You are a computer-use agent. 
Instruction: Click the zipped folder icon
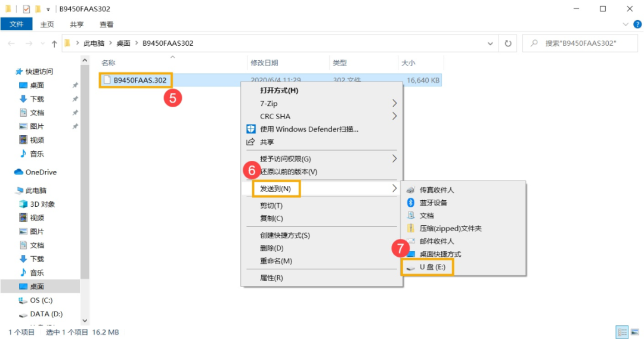click(411, 228)
